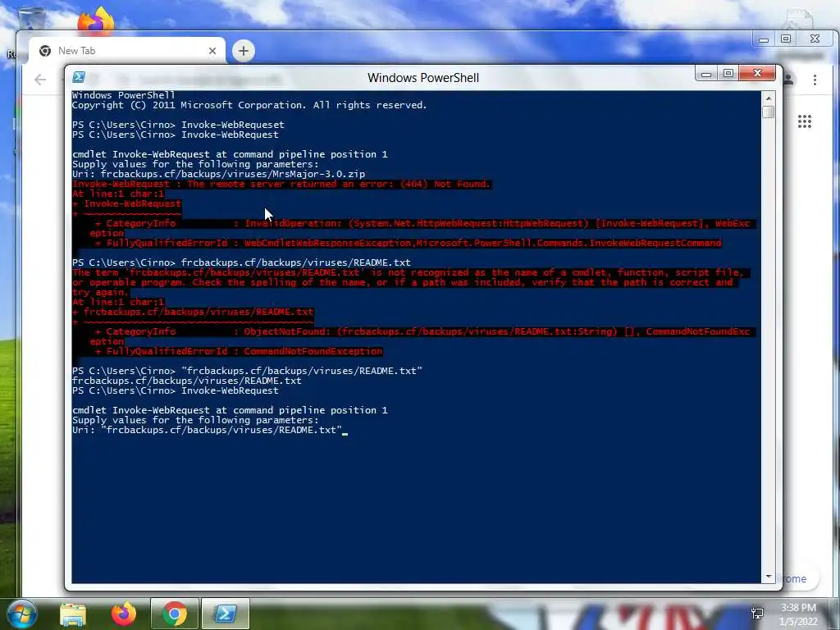Screen dimensions: 840x630
Task: Maximize the PowerShell window
Action: (x=728, y=73)
